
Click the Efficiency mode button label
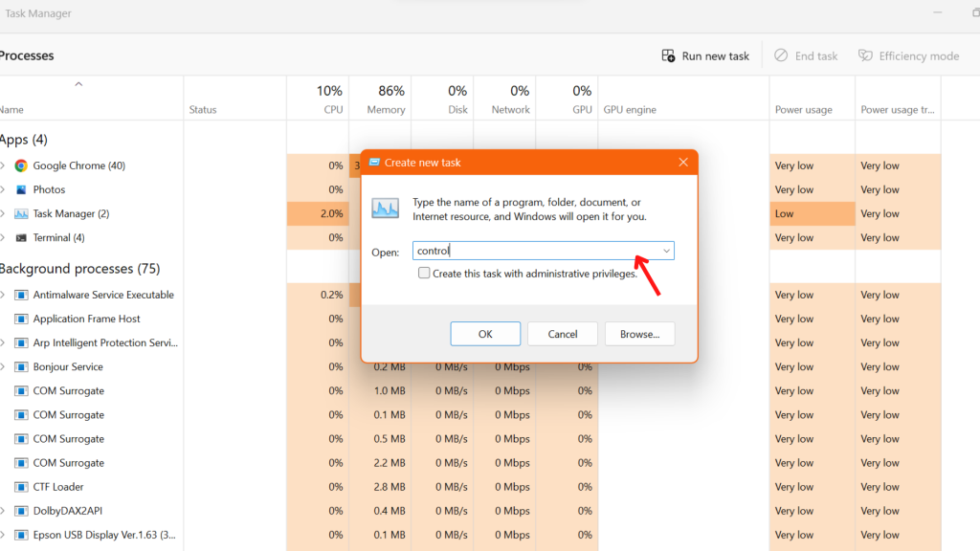919,56
